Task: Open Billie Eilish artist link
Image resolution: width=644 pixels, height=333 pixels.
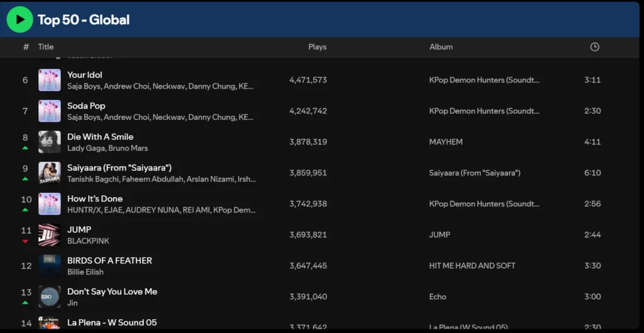Action: coord(86,272)
